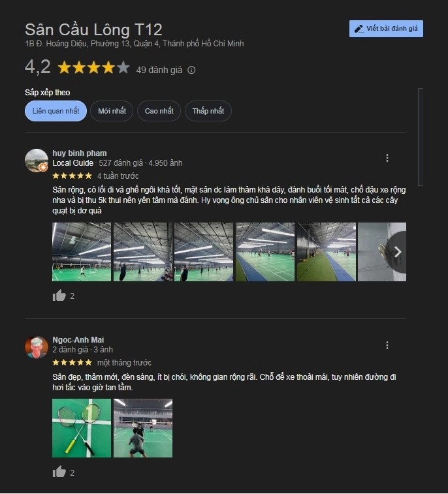This screenshot has height=494, width=448.
Task: Click huy binh pham's profile avatar
Action: tap(37, 161)
